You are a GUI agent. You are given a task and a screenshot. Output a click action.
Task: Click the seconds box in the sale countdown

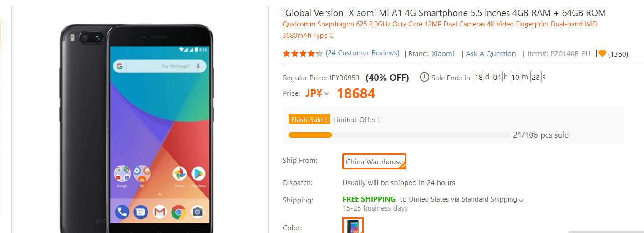536,77
